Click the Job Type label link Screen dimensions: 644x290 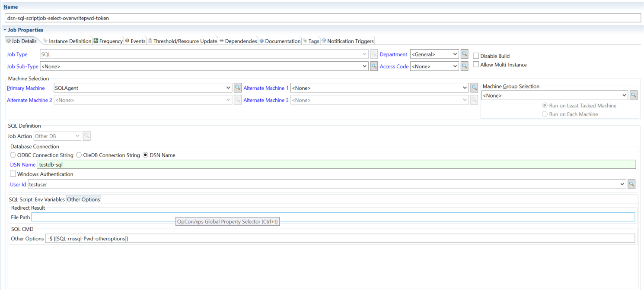(x=17, y=54)
